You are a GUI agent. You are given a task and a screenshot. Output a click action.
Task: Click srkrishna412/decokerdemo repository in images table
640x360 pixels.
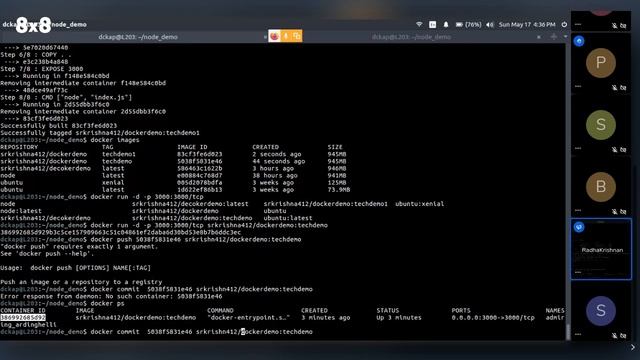click(x=45, y=168)
